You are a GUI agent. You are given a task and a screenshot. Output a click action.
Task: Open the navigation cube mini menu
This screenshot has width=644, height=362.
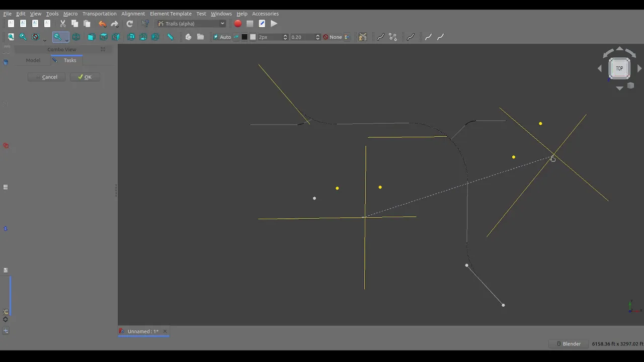pos(630,86)
